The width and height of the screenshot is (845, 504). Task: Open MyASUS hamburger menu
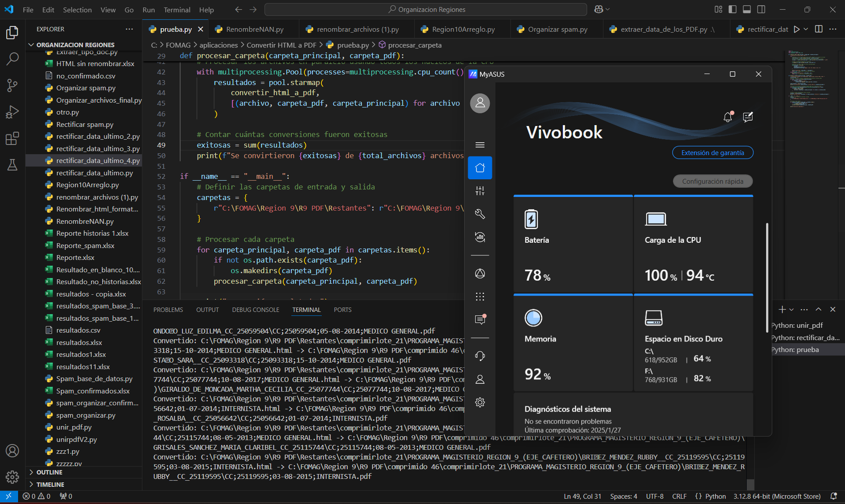coord(480,145)
